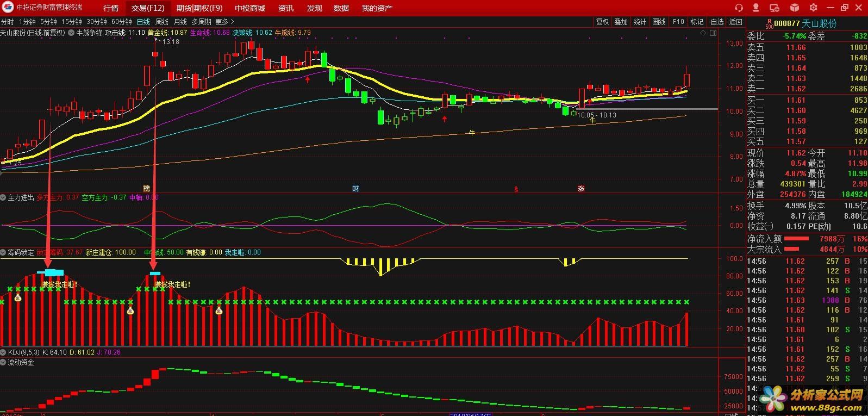Click the red $ marker on chart
Screen dimensions: 868x416
516,189
